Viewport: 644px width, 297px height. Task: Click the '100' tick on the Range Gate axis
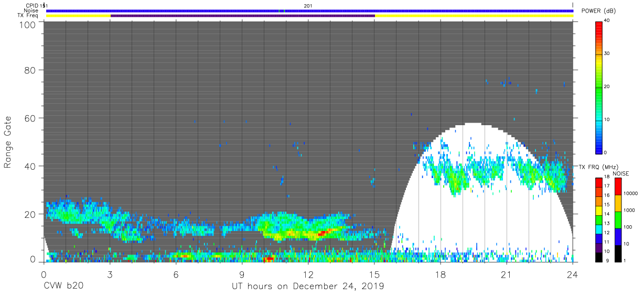27,25
